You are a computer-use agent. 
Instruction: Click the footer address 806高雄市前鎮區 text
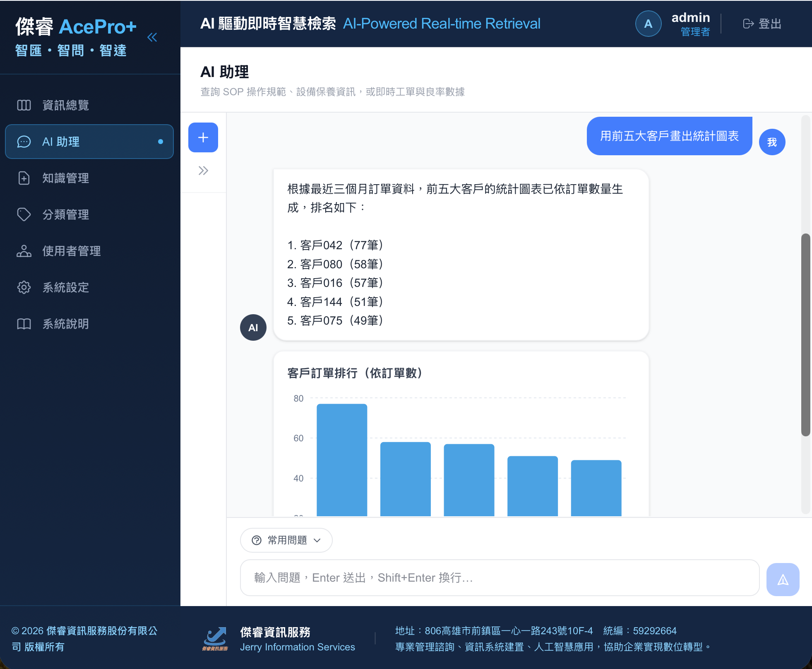tap(494, 630)
